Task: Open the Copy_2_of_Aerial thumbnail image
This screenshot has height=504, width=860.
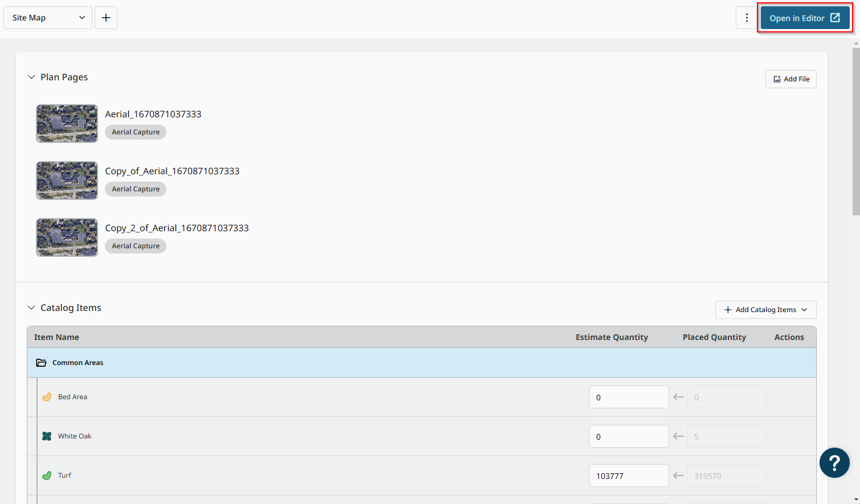Action: [67, 237]
